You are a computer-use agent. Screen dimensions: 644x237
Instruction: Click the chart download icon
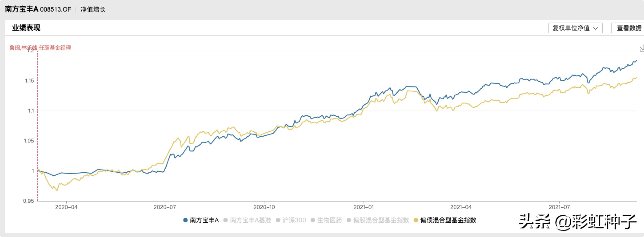pos(642,48)
